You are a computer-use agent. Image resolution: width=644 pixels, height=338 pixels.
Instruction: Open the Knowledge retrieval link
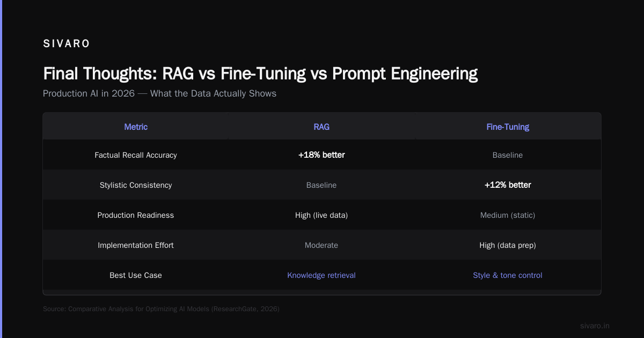(x=321, y=275)
